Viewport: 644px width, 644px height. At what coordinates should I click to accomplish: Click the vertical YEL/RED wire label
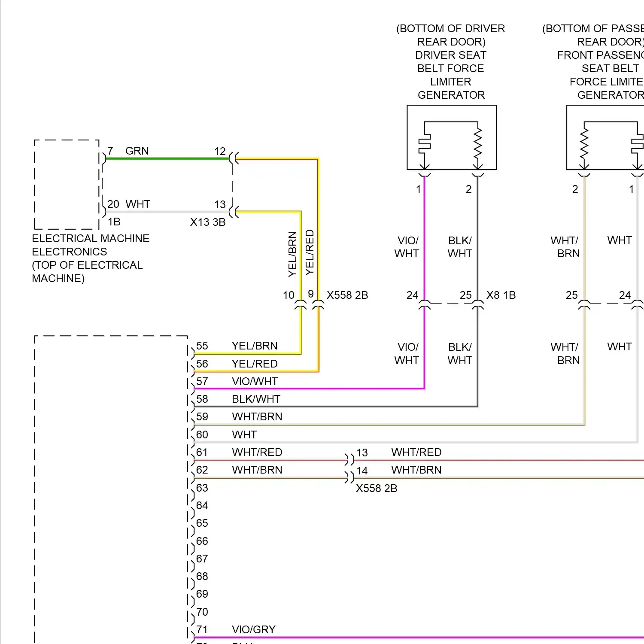pos(310,252)
